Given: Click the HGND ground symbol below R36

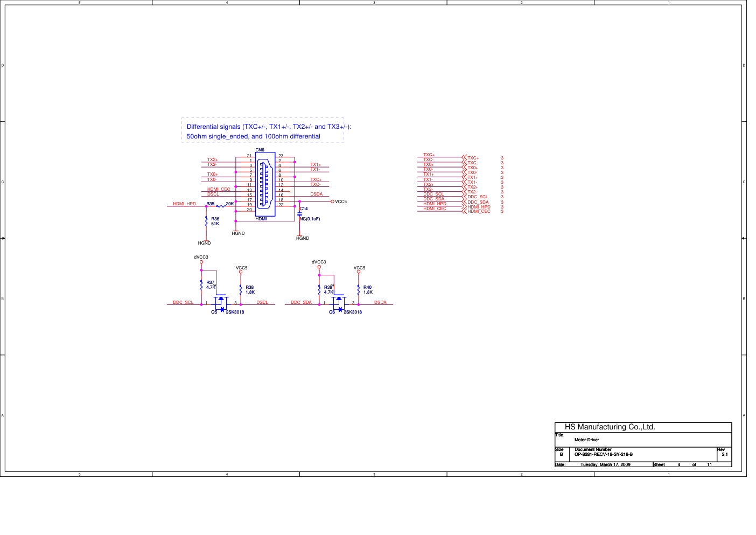Looking at the screenshot, I should pyautogui.click(x=206, y=242).
